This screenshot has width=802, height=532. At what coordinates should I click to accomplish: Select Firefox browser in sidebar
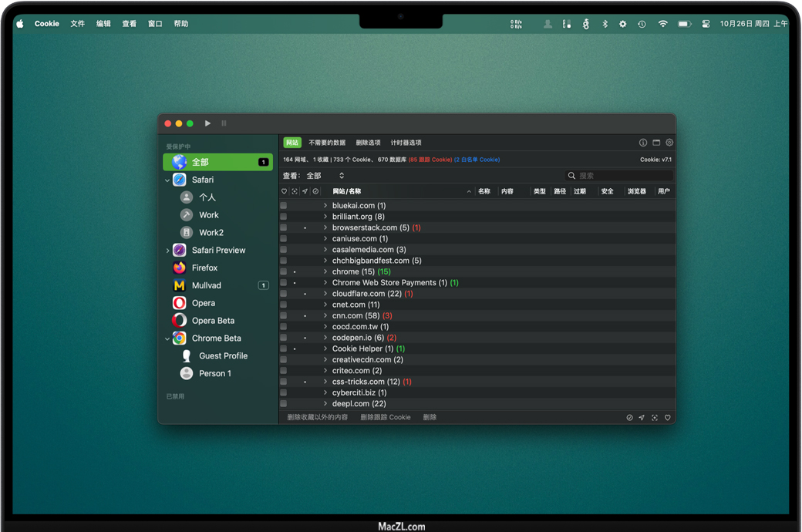coord(204,268)
